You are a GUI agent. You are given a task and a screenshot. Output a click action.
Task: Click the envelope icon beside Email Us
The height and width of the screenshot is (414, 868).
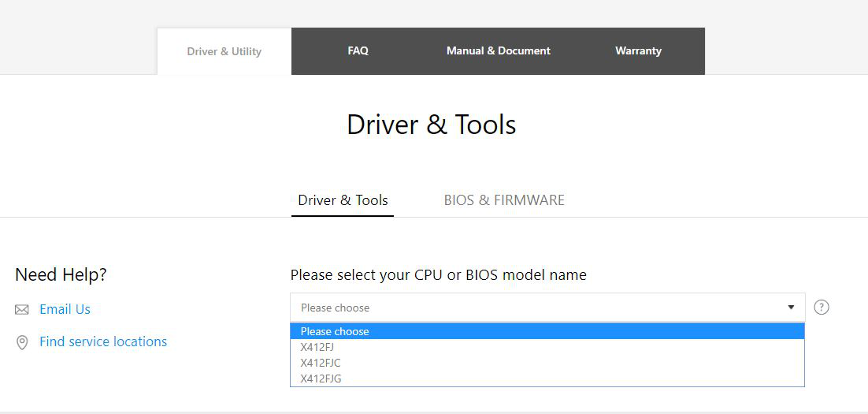click(22, 310)
